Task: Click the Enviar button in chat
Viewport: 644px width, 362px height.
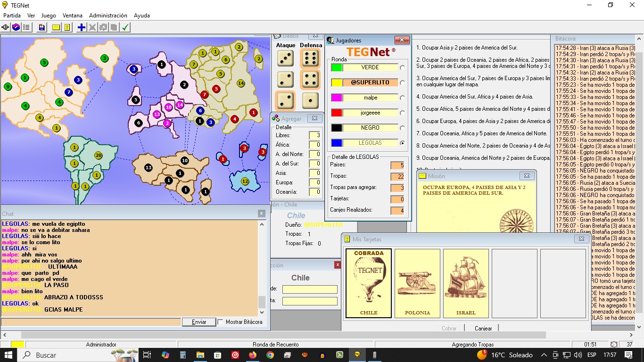Action: click(x=199, y=322)
